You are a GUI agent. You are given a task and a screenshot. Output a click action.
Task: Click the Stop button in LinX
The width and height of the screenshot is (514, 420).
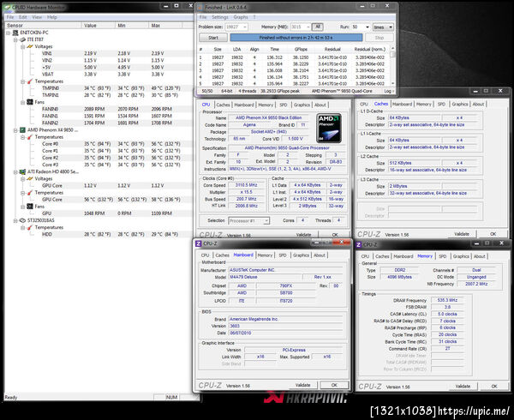380,38
